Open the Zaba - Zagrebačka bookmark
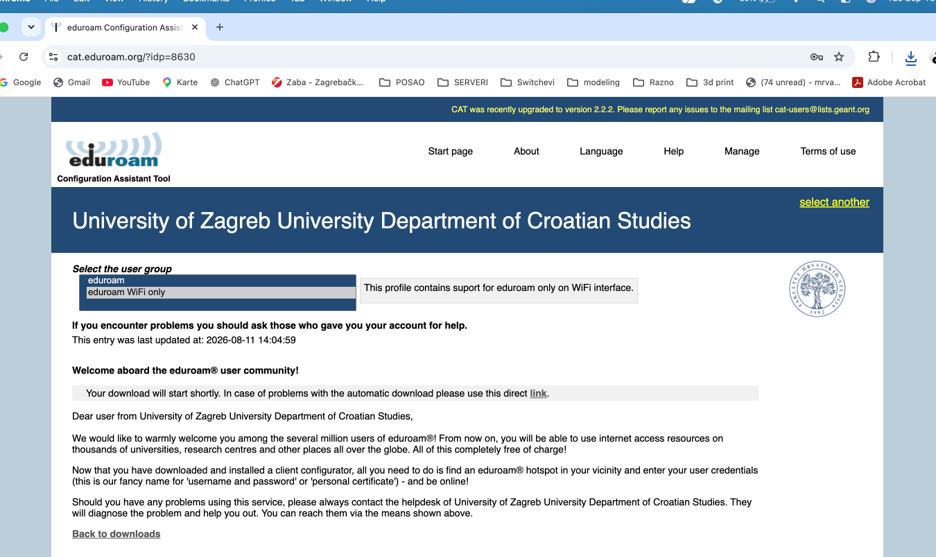This screenshot has height=557, width=936. pyautogui.click(x=317, y=82)
